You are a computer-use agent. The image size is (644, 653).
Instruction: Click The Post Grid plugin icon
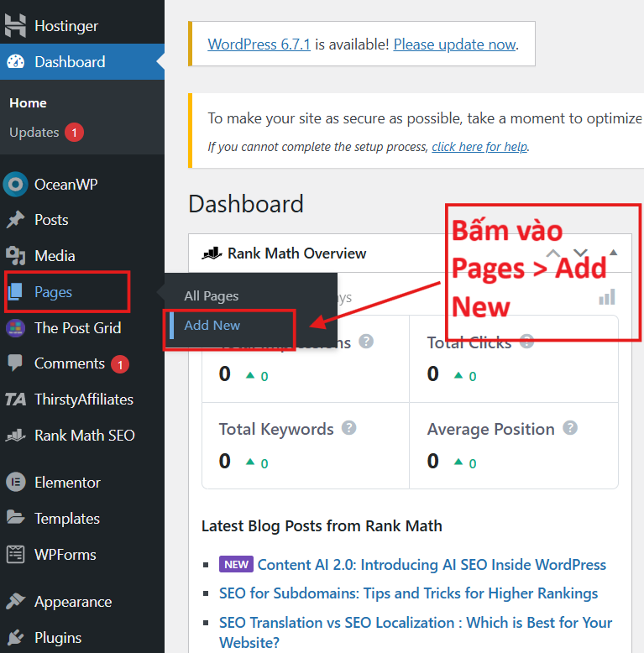click(15, 327)
